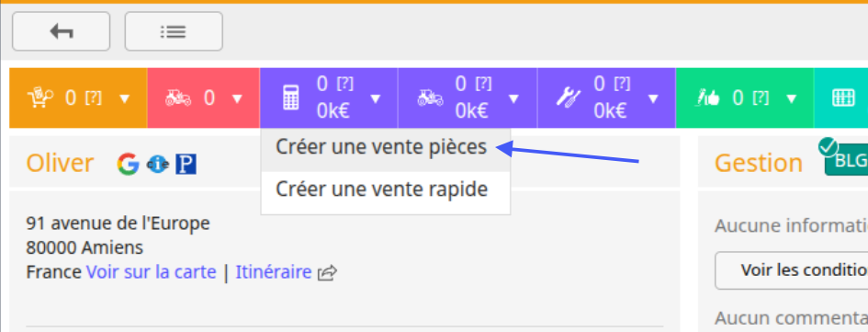Image resolution: width=868 pixels, height=332 pixels.
Task: Open 'Voir sur la carte' link
Action: pyautogui.click(x=152, y=272)
